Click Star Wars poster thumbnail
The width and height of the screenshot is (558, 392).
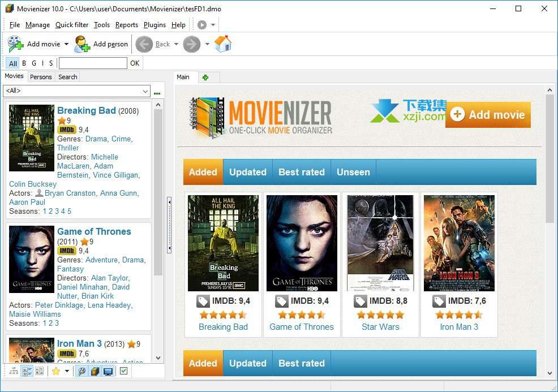[380, 243]
